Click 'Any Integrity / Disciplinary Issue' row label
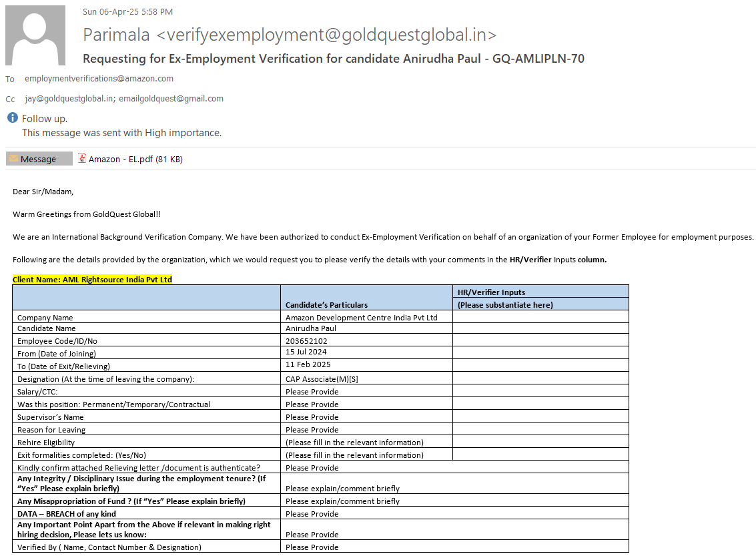This screenshot has width=756, height=556. pos(141,483)
